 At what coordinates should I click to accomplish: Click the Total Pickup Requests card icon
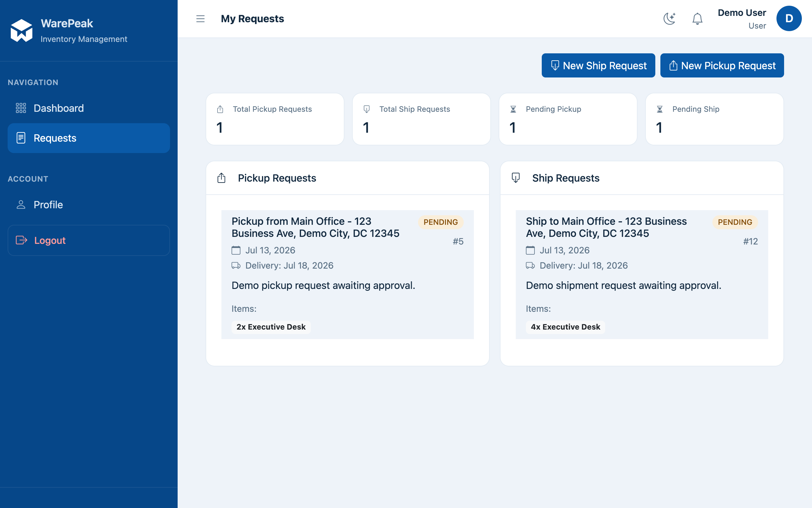[220, 109]
